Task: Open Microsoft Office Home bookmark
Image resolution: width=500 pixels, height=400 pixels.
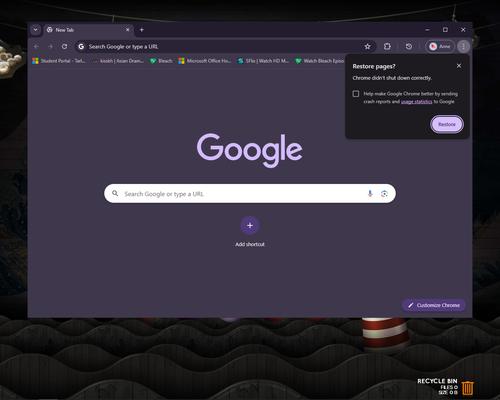Action: (x=205, y=61)
